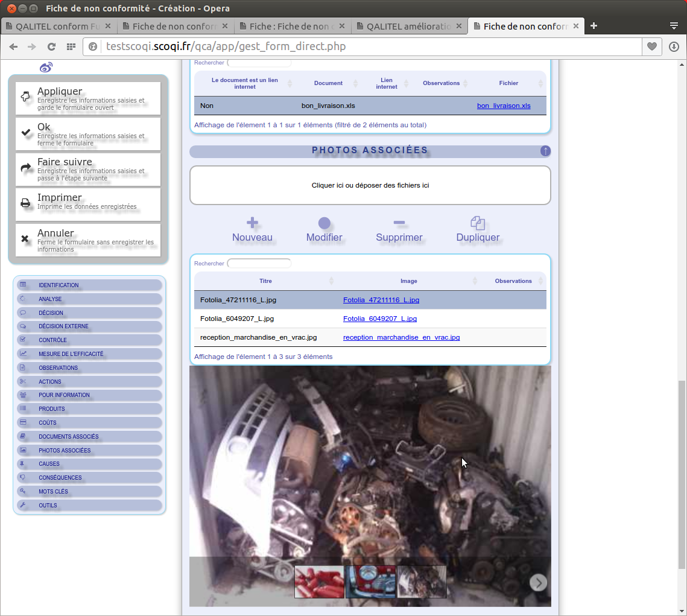Select red objects gallery thumbnail

(x=320, y=582)
